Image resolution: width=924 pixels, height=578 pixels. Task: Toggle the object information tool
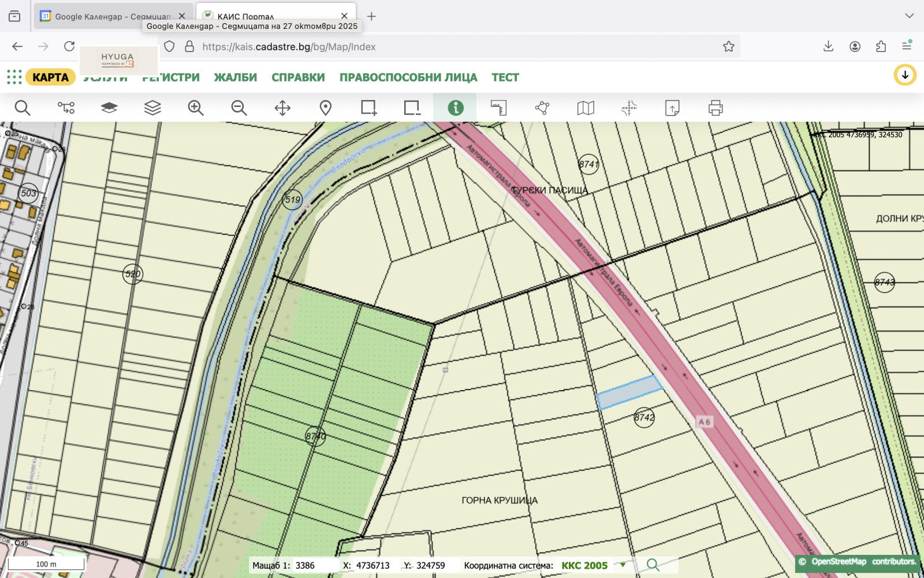click(455, 108)
